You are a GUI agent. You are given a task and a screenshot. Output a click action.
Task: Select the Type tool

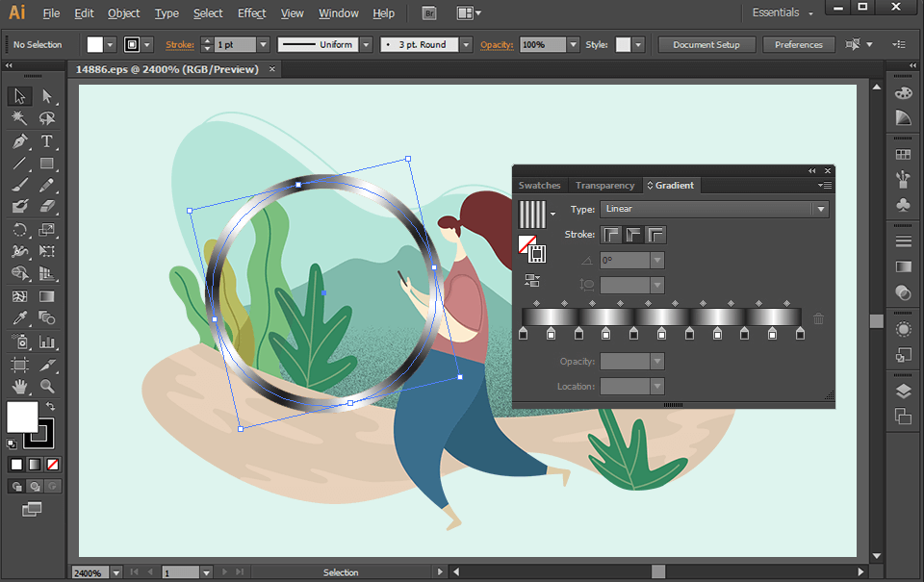pos(46,141)
